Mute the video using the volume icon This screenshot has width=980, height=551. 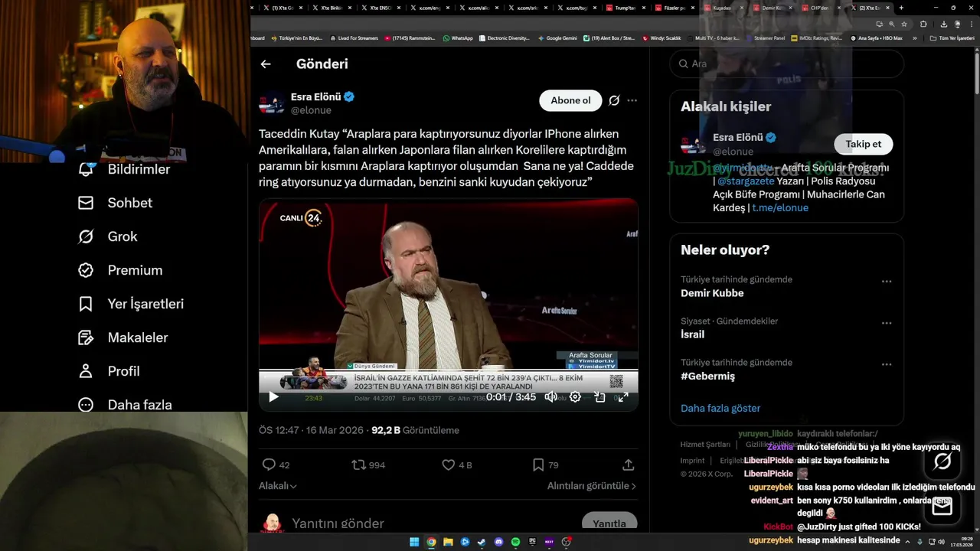click(550, 396)
